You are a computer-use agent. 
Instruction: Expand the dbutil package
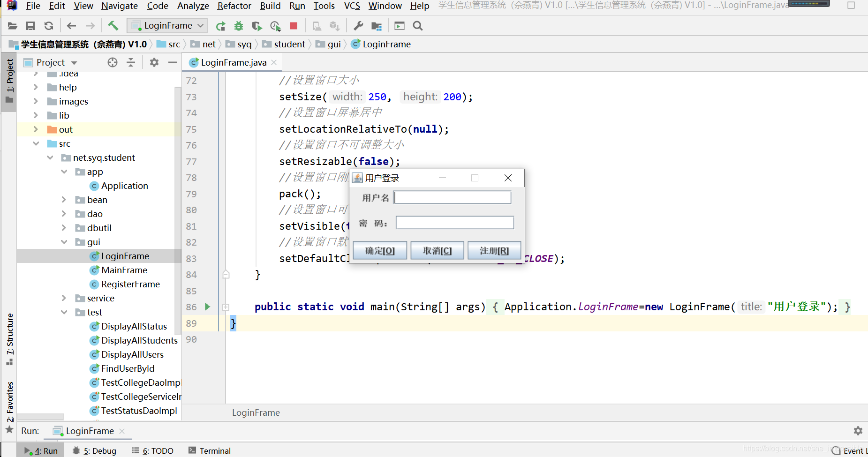pyautogui.click(x=64, y=228)
